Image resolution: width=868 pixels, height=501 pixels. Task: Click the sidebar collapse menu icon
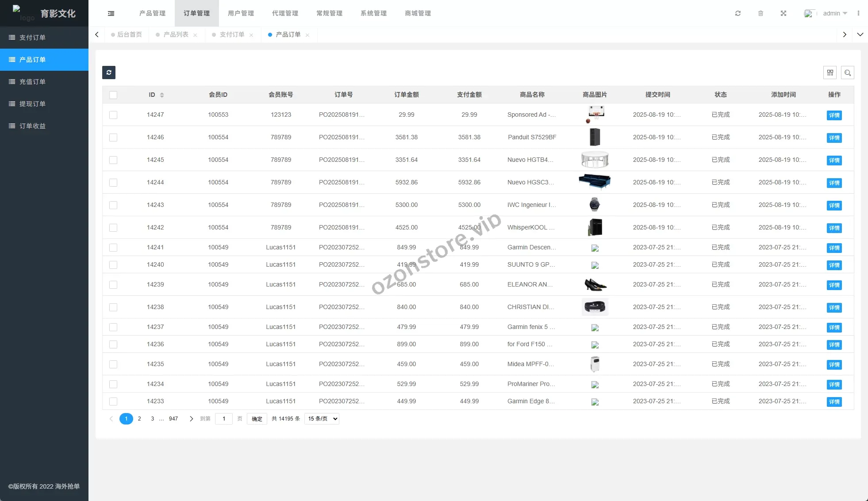111,13
